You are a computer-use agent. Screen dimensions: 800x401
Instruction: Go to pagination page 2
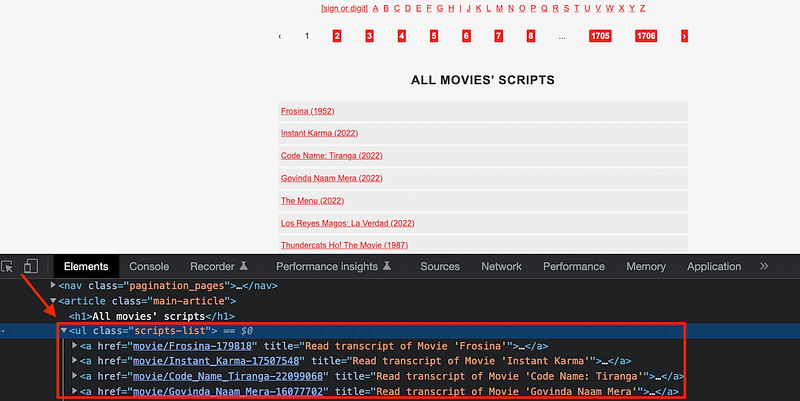tap(337, 36)
